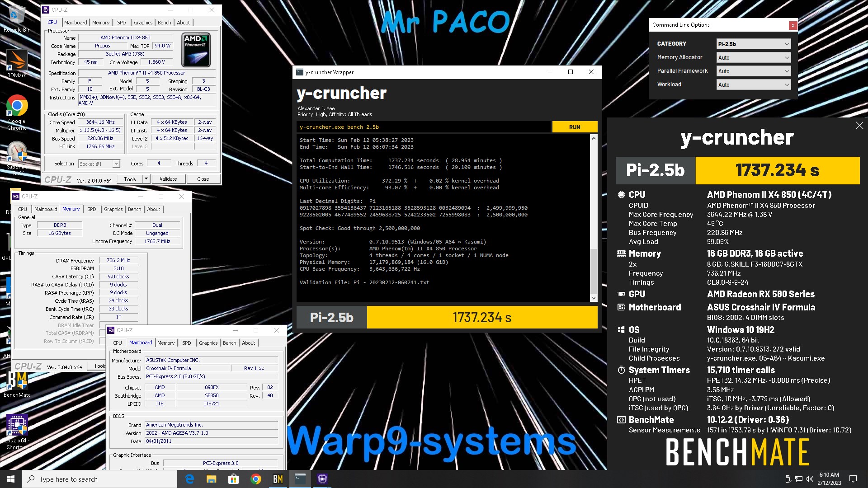Viewport: 868px width, 488px height.
Task: Open the cpuz_x64 shortcut on the desktop
Action: point(17,432)
